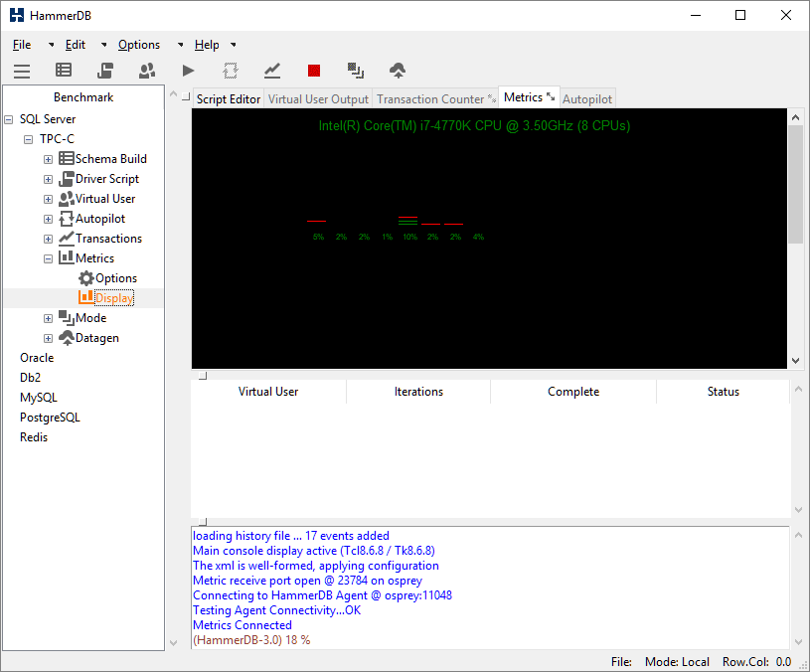The image size is (810, 672).
Task: Start Autopilot toolbar icon
Action: tap(231, 71)
